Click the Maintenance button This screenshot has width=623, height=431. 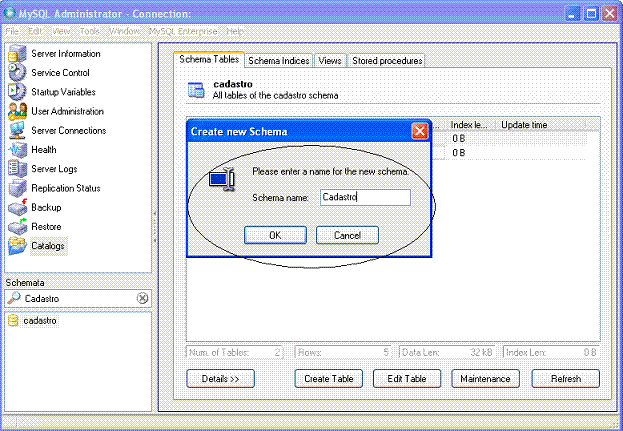(485, 379)
